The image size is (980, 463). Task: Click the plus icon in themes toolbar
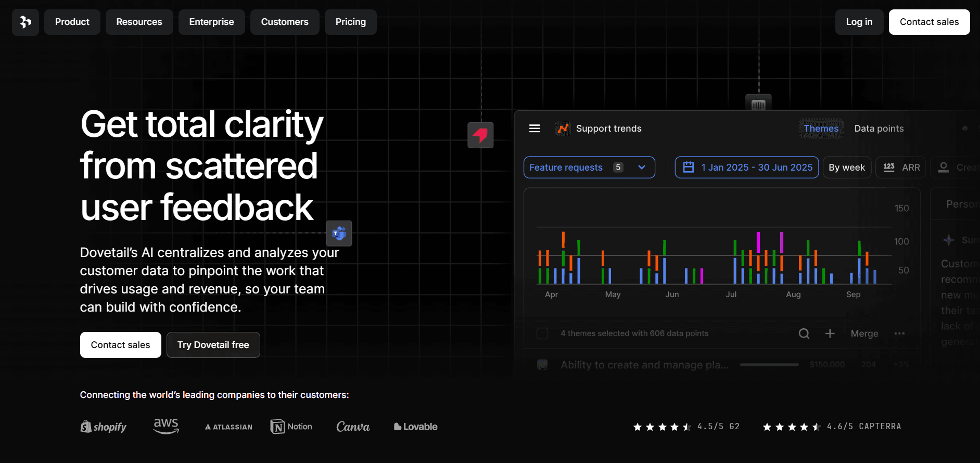pyautogui.click(x=830, y=333)
